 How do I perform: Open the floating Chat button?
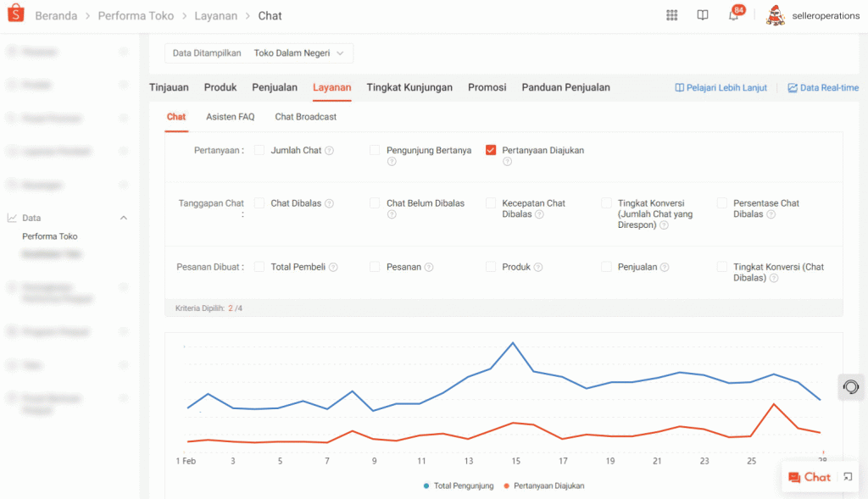(810, 478)
